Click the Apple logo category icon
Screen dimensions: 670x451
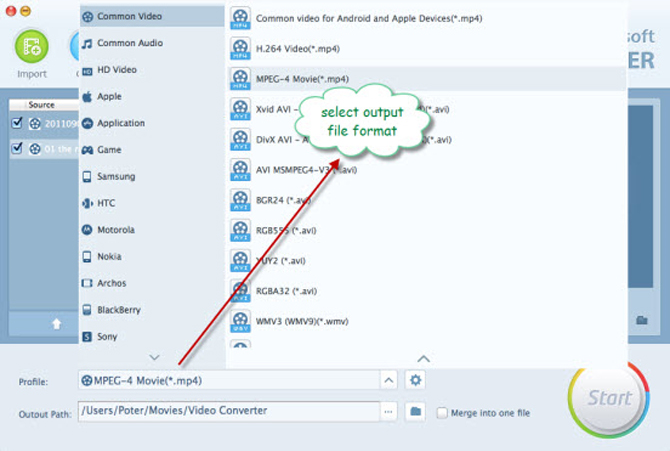point(88,97)
